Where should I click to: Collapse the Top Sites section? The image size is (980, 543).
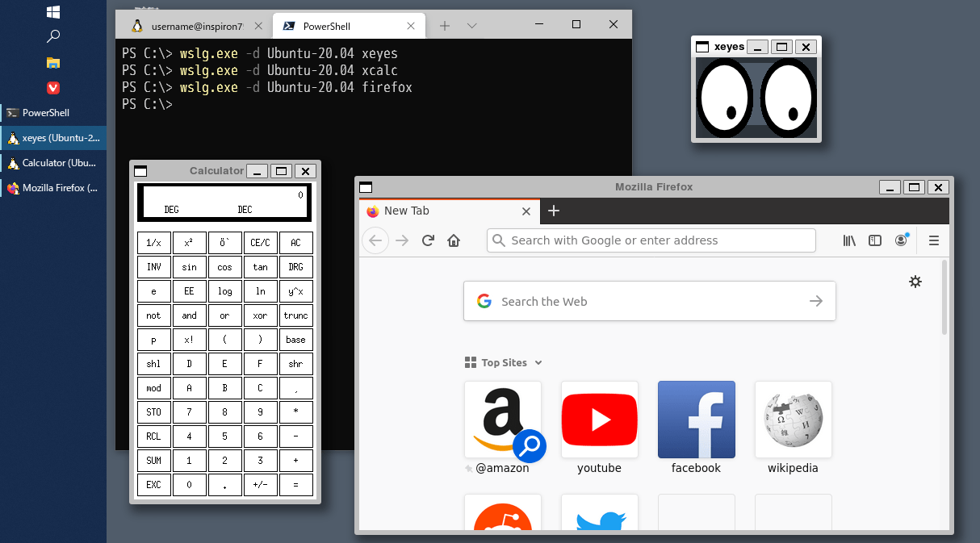tap(538, 363)
